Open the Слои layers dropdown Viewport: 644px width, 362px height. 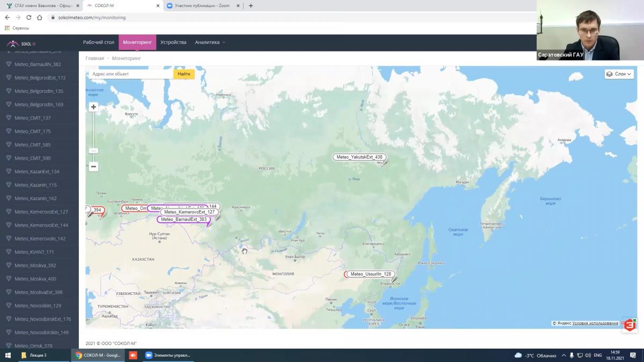(619, 74)
